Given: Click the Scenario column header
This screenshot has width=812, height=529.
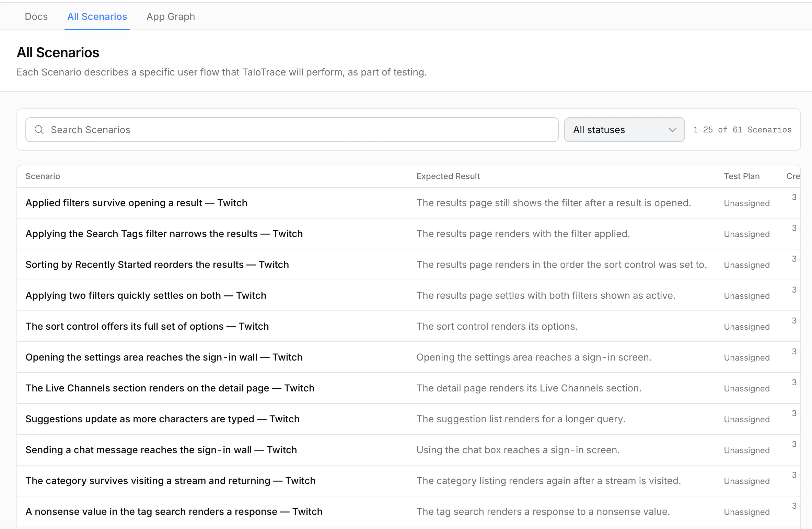Looking at the screenshot, I should click(43, 176).
